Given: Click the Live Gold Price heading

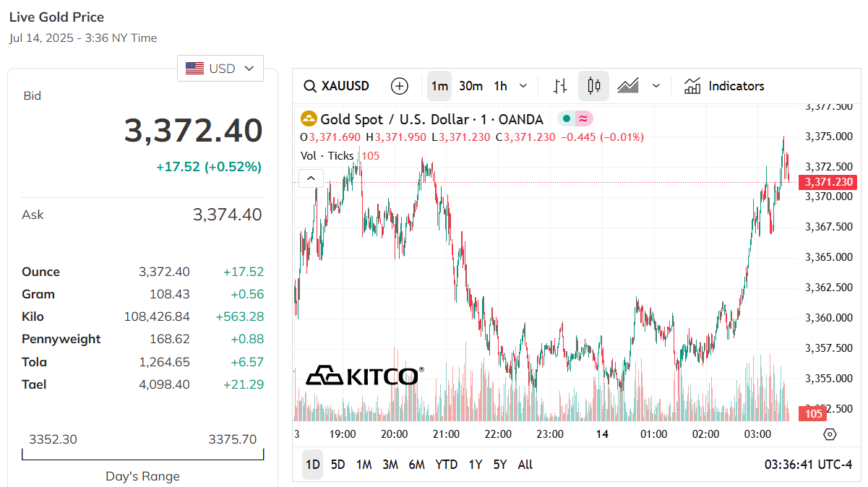Looking at the screenshot, I should pos(56,17).
